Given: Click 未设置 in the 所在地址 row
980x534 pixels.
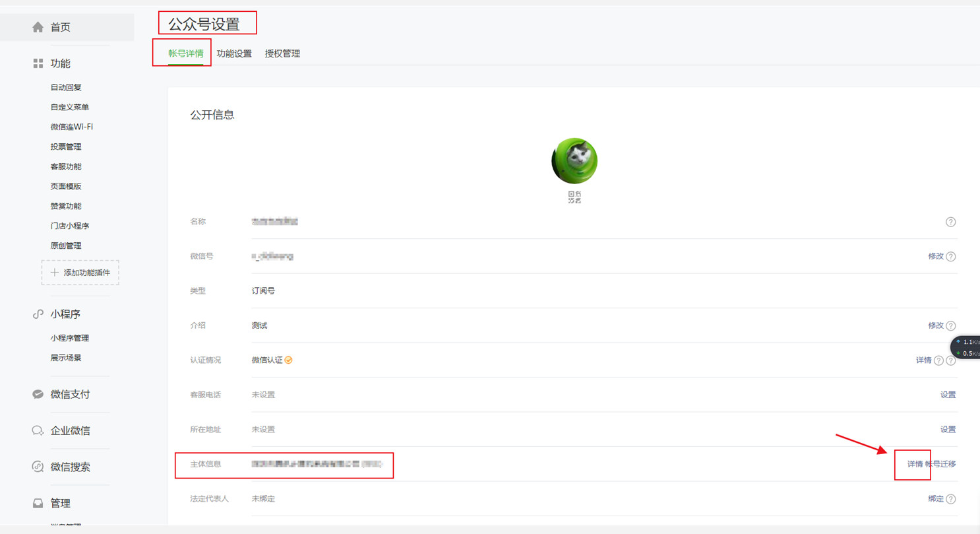Looking at the screenshot, I should tap(263, 430).
